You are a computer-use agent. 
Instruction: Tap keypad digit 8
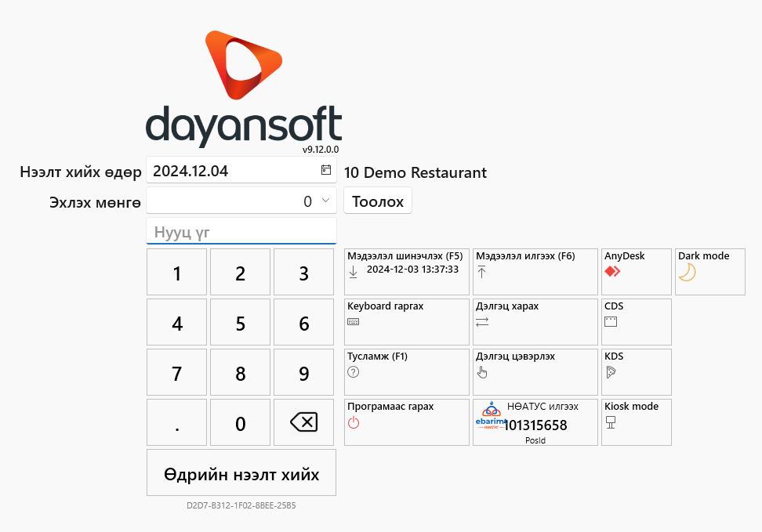(x=240, y=372)
